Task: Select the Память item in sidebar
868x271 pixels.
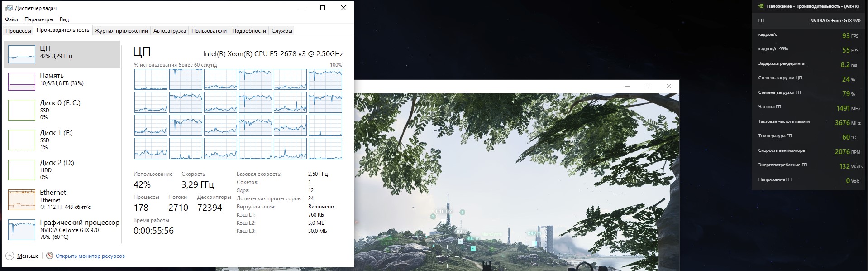Action: [x=62, y=82]
